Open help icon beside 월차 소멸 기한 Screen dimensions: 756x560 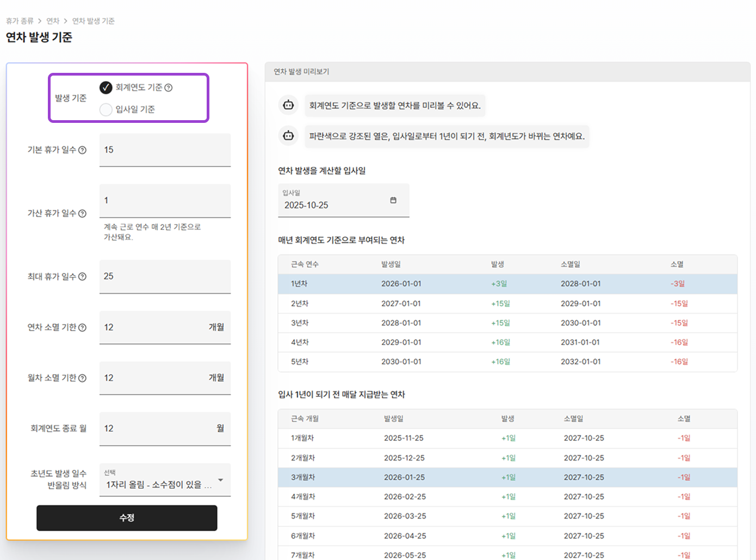coord(82,378)
